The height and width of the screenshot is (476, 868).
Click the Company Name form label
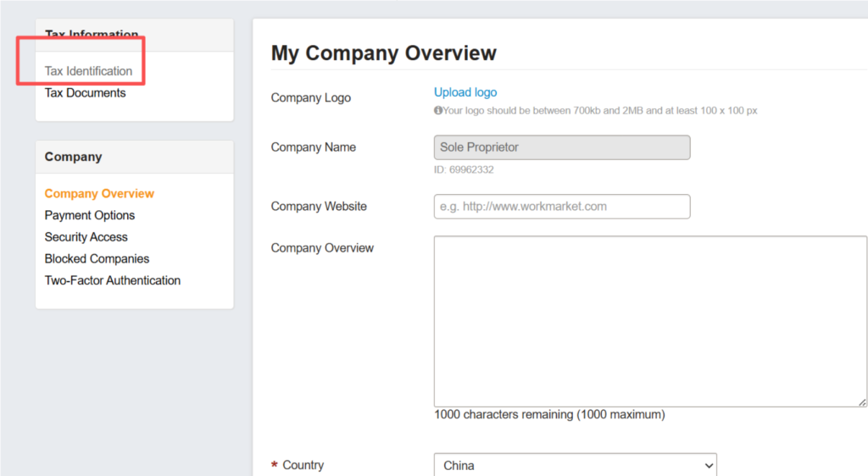(x=314, y=147)
